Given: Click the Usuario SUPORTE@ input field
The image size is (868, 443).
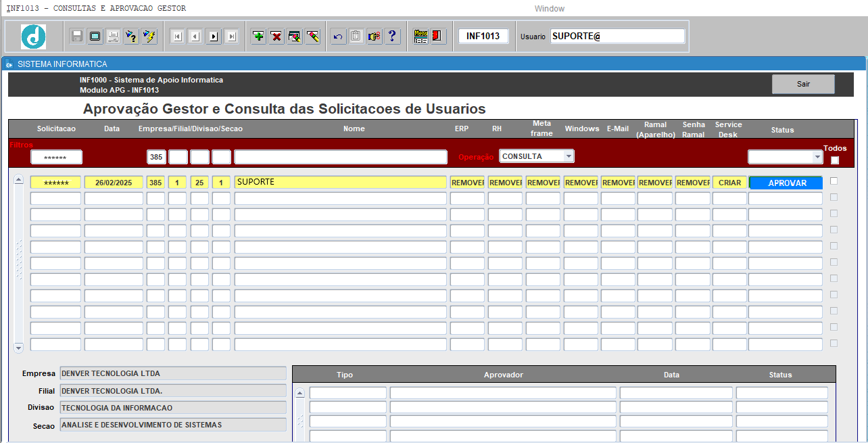Looking at the screenshot, I should (618, 36).
